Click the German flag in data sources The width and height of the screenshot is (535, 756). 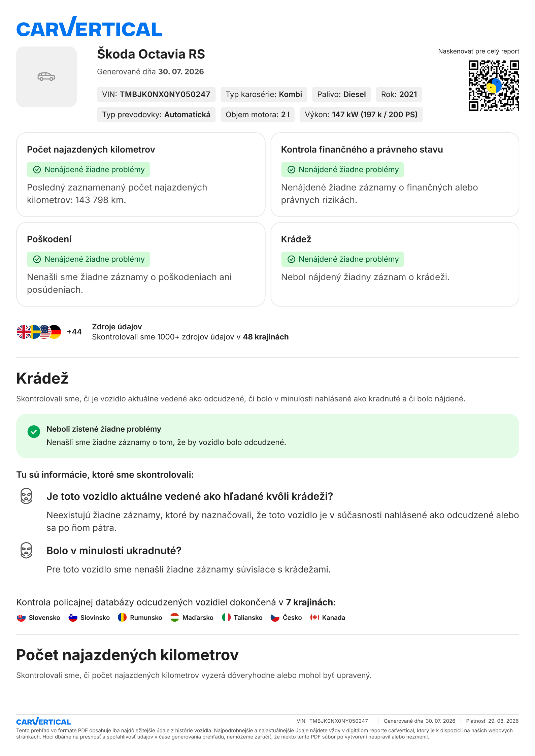click(x=55, y=332)
